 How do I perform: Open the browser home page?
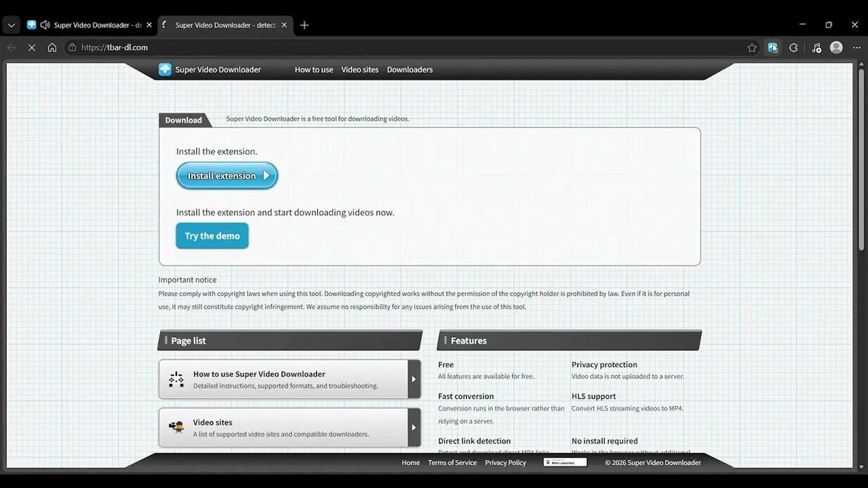pos(52,48)
